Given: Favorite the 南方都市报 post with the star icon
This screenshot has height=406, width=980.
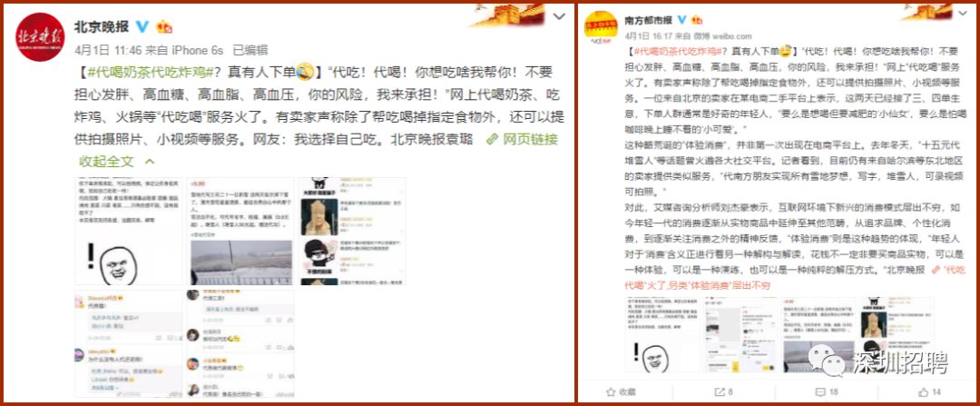Looking at the screenshot, I should click(621, 391).
